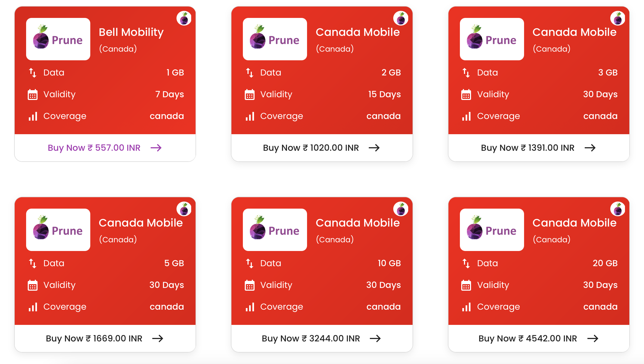Click the data transfer arrows icon on 1 GB card
The height and width of the screenshot is (364, 644).
[x=33, y=73]
